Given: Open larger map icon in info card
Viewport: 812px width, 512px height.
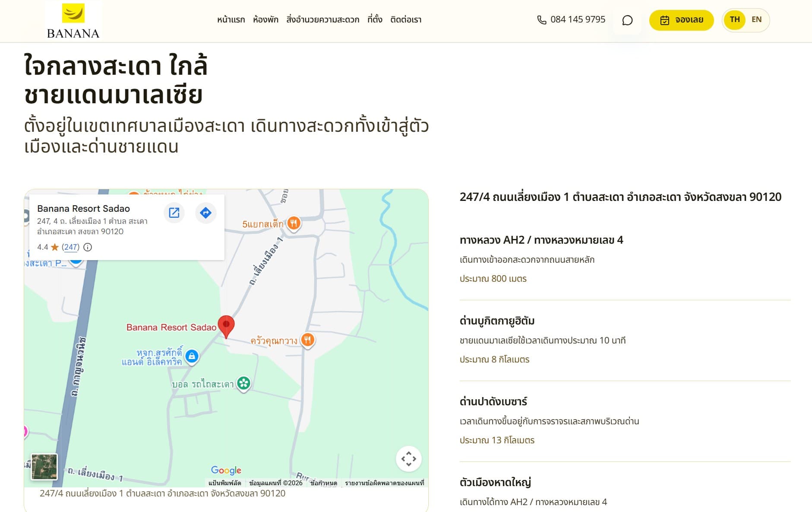Looking at the screenshot, I should click(x=174, y=213).
